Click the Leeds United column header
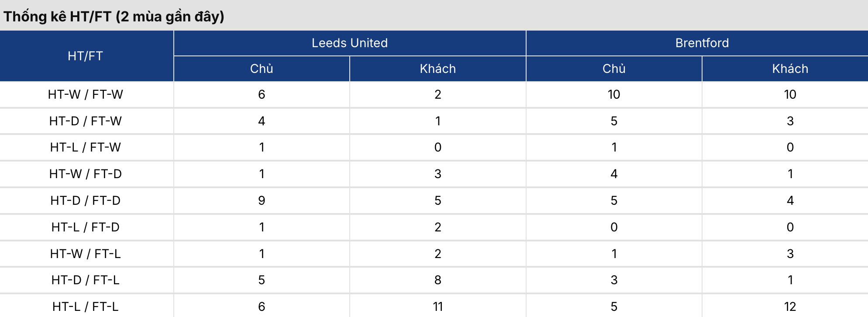The width and height of the screenshot is (868, 317). [349, 43]
